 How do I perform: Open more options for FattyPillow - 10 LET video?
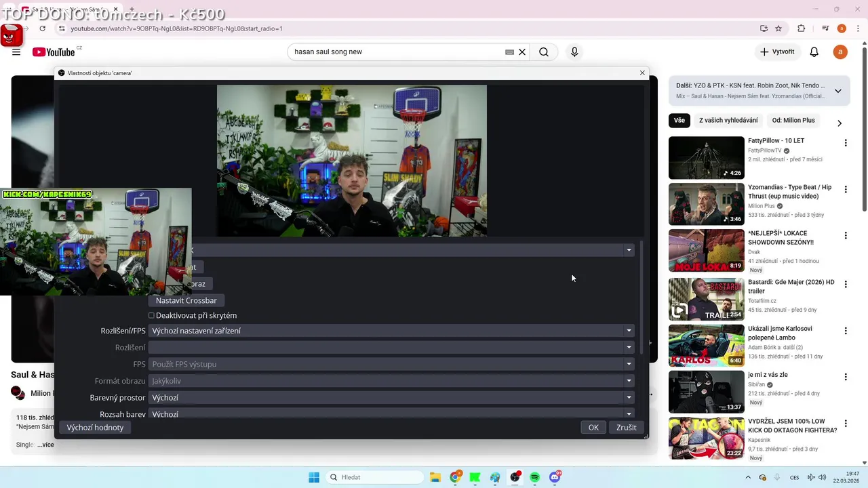coord(846,143)
